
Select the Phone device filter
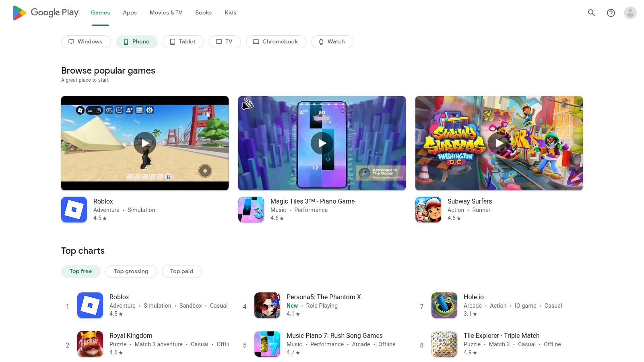137,42
